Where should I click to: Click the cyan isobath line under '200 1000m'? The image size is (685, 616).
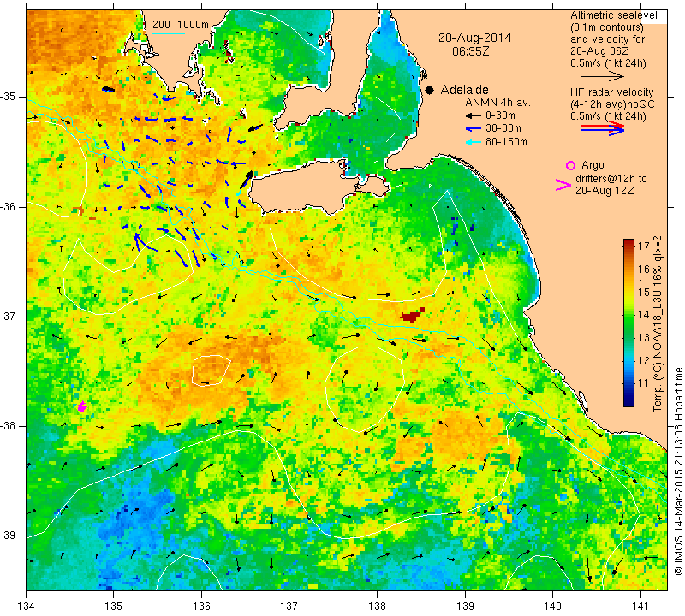169,33
